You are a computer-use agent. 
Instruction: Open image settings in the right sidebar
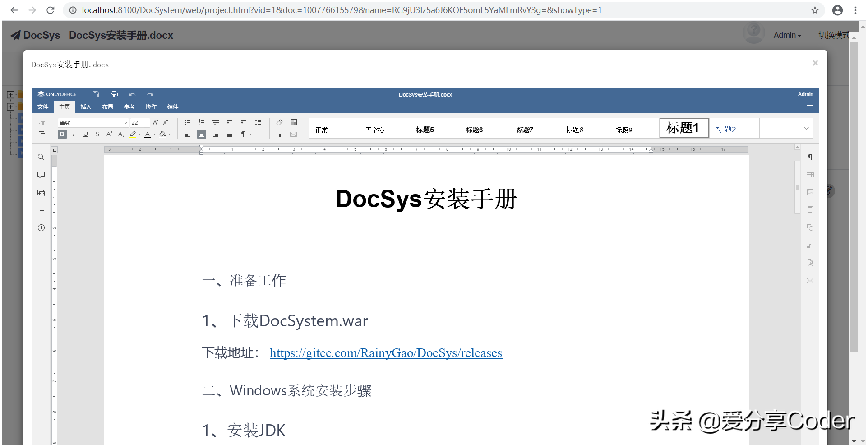pyautogui.click(x=810, y=192)
